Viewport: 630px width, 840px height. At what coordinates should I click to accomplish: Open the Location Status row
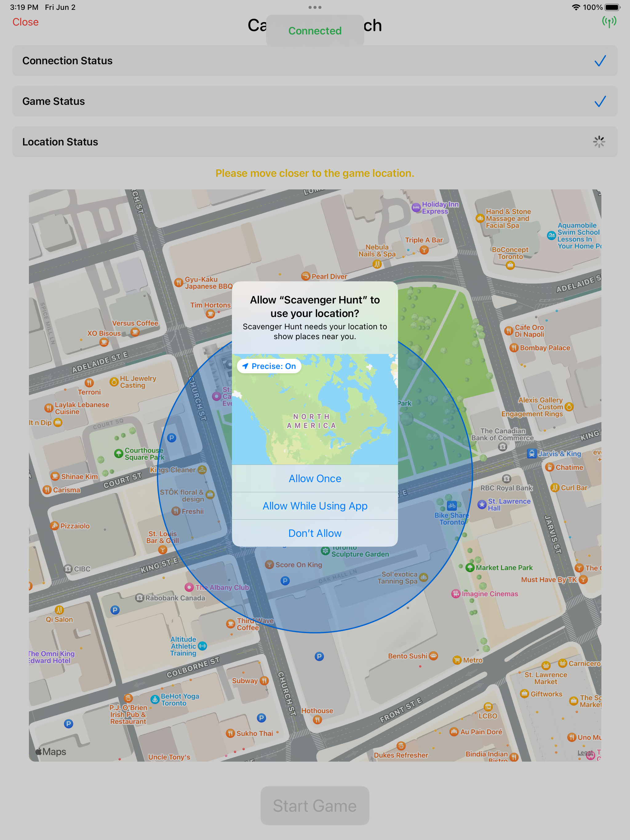[x=315, y=142]
